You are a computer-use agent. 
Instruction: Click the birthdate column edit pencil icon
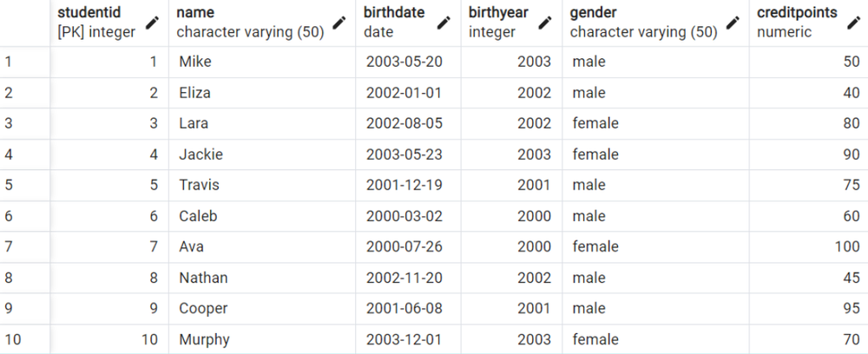(x=444, y=23)
